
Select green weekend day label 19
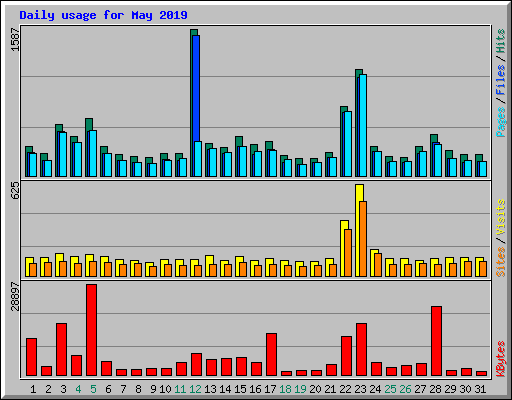(x=300, y=389)
